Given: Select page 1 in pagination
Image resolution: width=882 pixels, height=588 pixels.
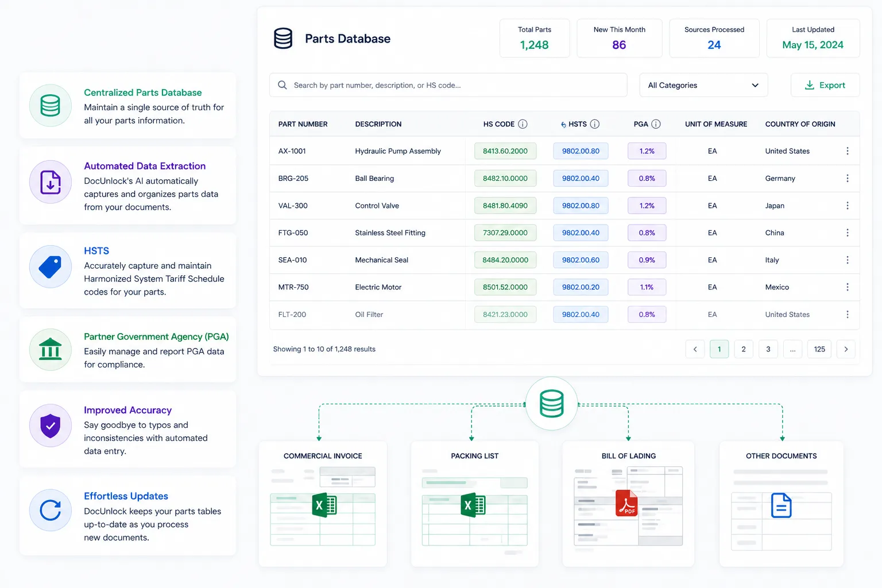Looking at the screenshot, I should [719, 349].
